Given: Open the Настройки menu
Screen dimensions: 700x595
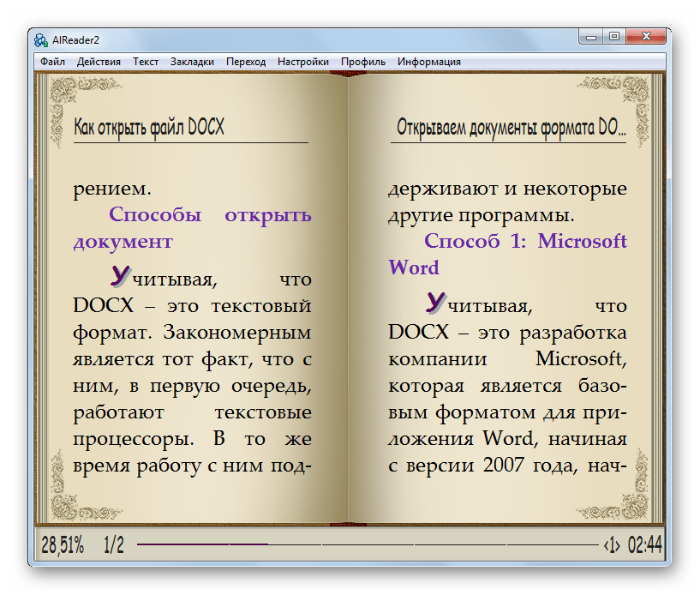Looking at the screenshot, I should [303, 62].
